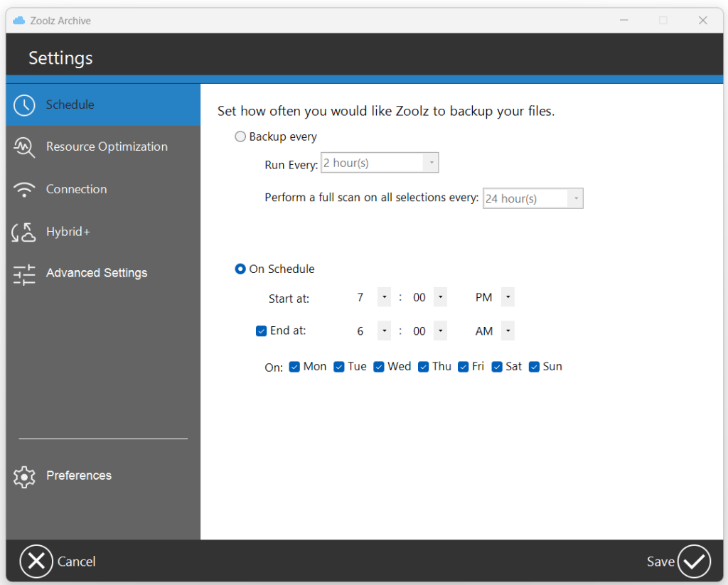
Task: Open Preferences via the gear icon
Action: tap(23, 476)
